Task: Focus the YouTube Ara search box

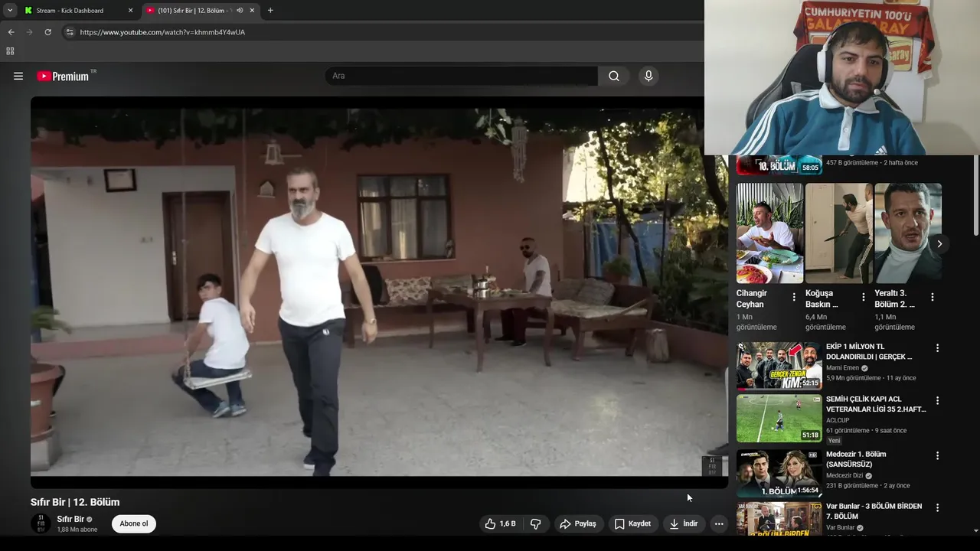Action: pyautogui.click(x=461, y=76)
